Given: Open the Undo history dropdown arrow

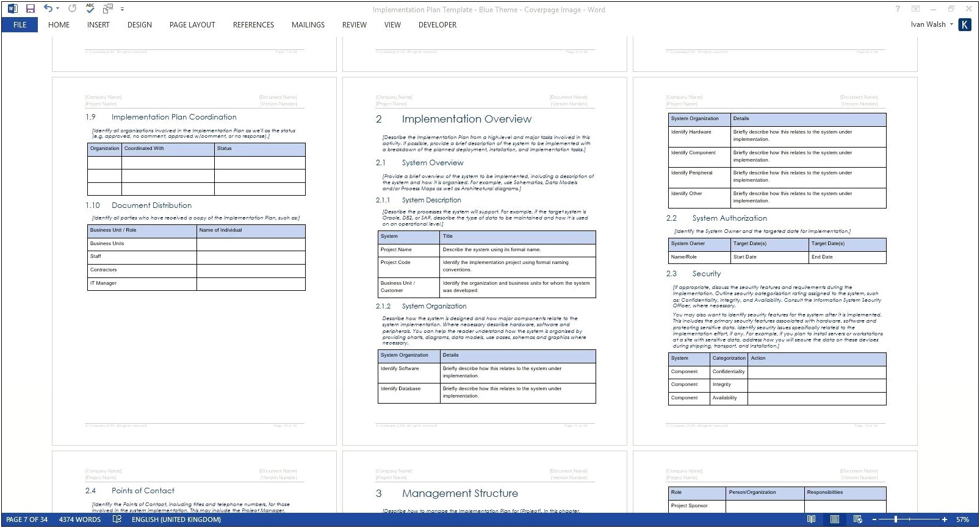Looking at the screenshot, I should (x=58, y=9).
